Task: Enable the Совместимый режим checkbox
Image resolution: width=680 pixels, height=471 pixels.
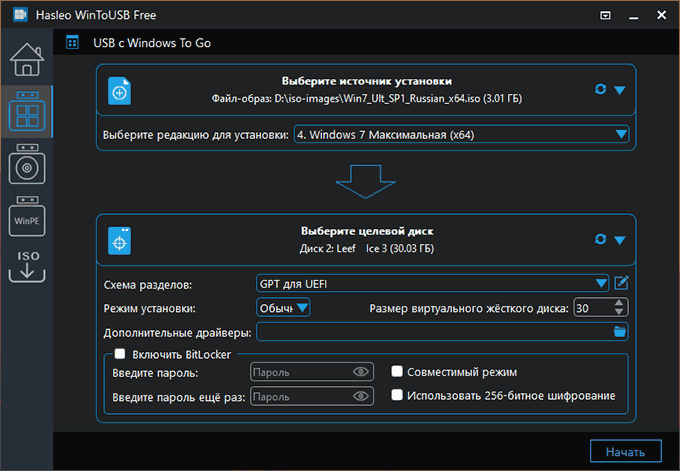Action: 397,371
